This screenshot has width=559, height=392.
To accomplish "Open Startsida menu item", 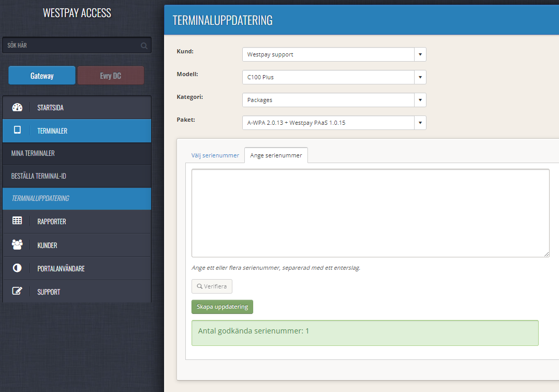I will (x=77, y=107).
